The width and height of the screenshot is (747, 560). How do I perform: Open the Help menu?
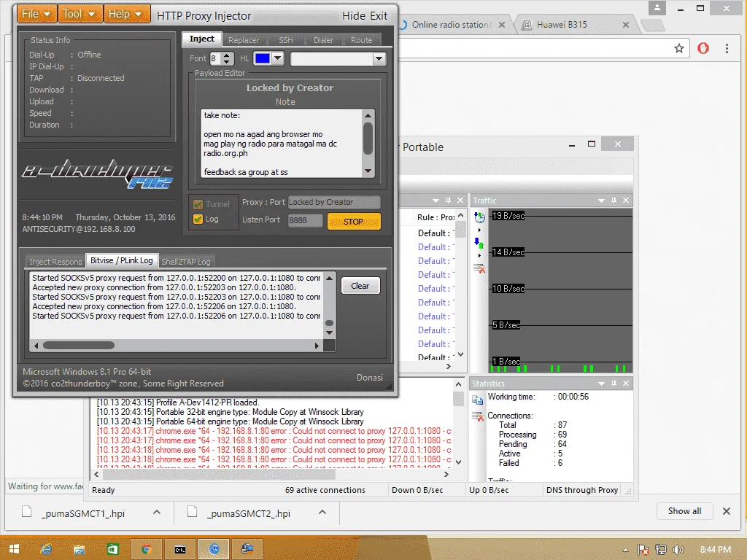pyautogui.click(x=126, y=15)
